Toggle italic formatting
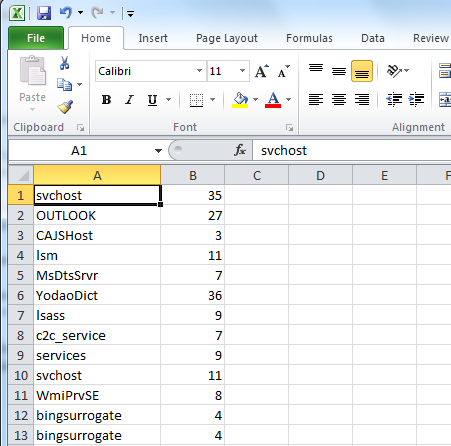This screenshot has width=451, height=446. point(129,100)
